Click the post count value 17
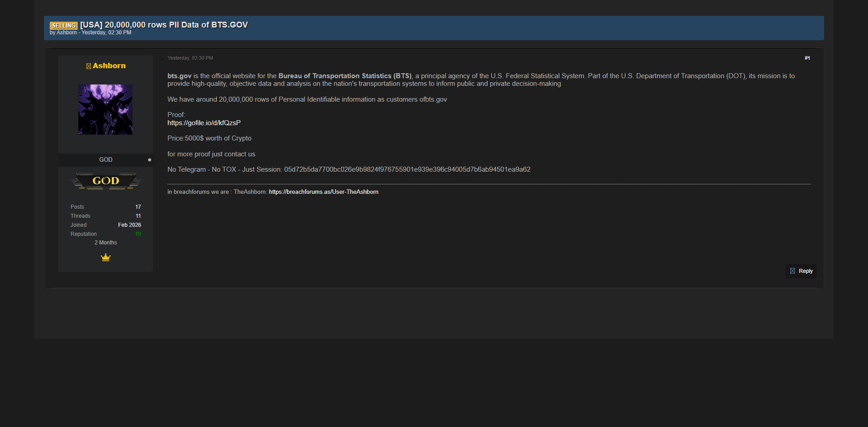 [138, 207]
